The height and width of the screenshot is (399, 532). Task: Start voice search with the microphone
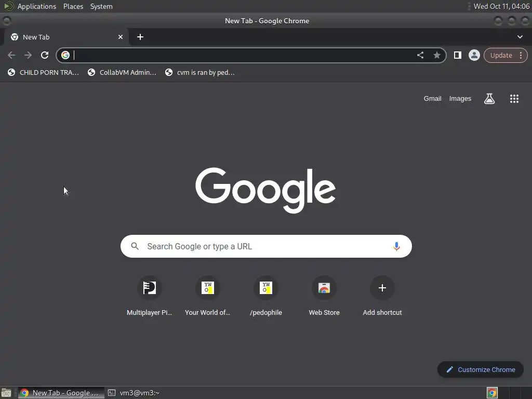point(396,246)
